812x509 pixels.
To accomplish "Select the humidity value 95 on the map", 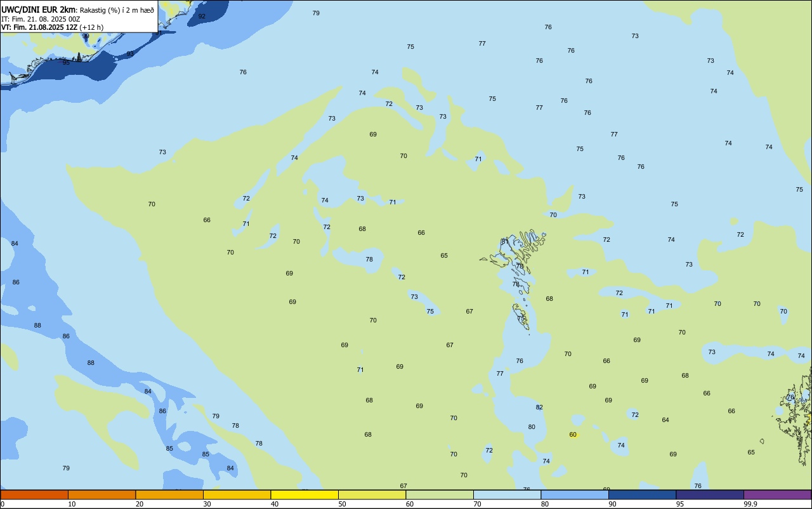I will pos(66,63).
